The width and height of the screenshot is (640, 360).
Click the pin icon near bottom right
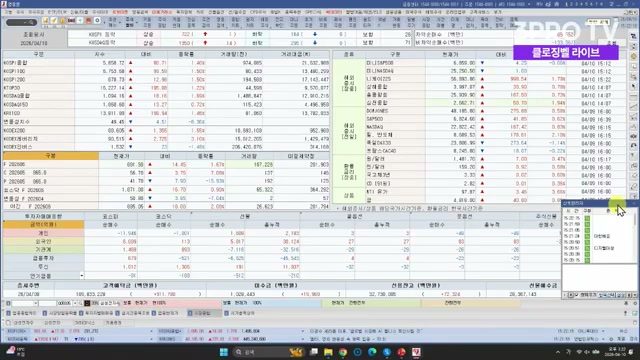coord(626,313)
